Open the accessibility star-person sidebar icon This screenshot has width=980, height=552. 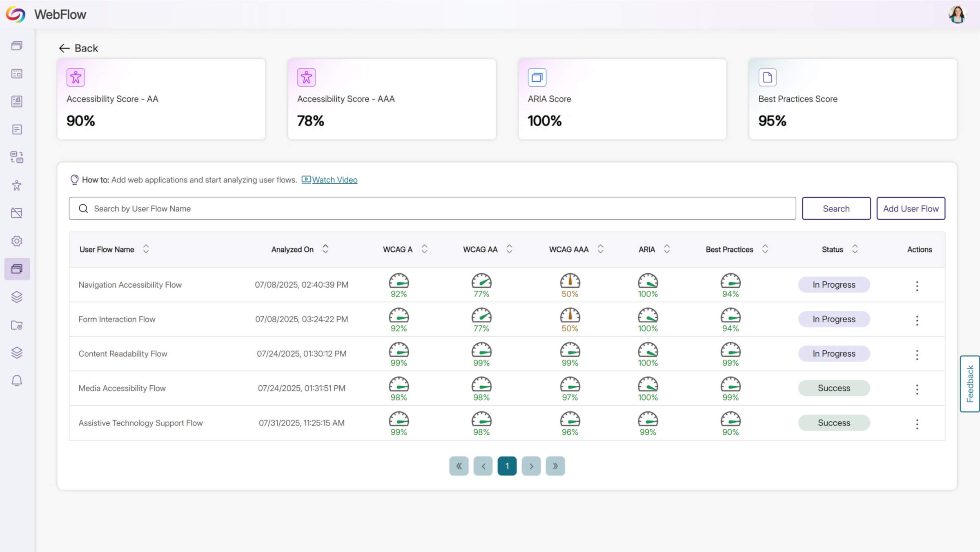(17, 185)
